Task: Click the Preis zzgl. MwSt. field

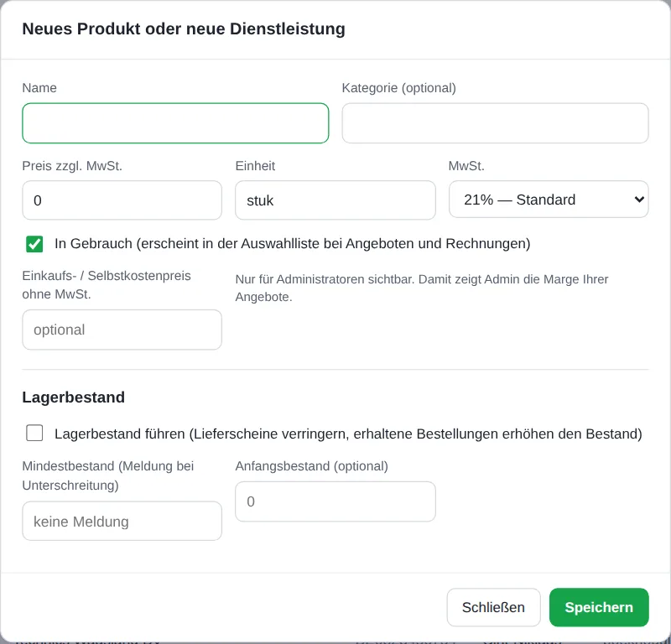Action: click(122, 200)
